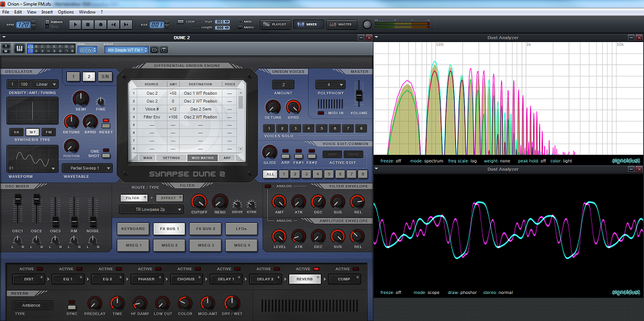Switch to the SETTINGS tab
The image size is (644, 321).
171,157
